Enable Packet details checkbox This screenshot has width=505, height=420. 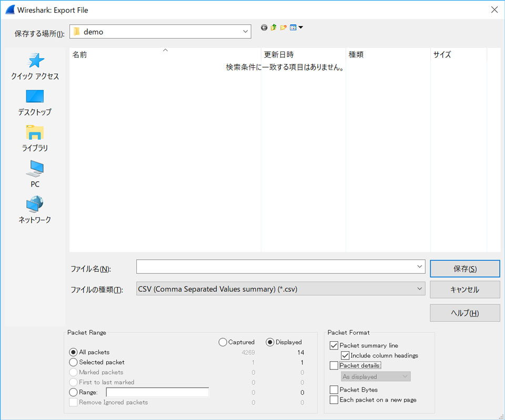(334, 366)
